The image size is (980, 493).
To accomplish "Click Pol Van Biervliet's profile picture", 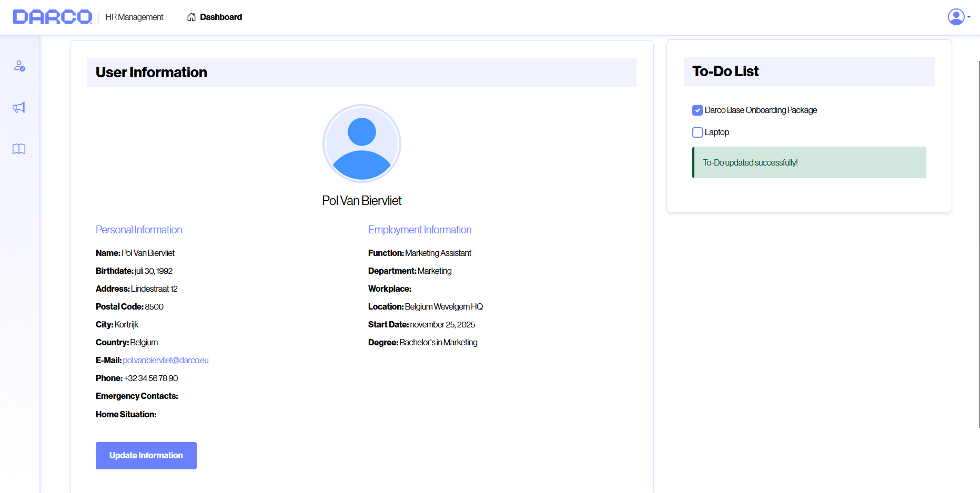I will pyautogui.click(x=361, y=143).
